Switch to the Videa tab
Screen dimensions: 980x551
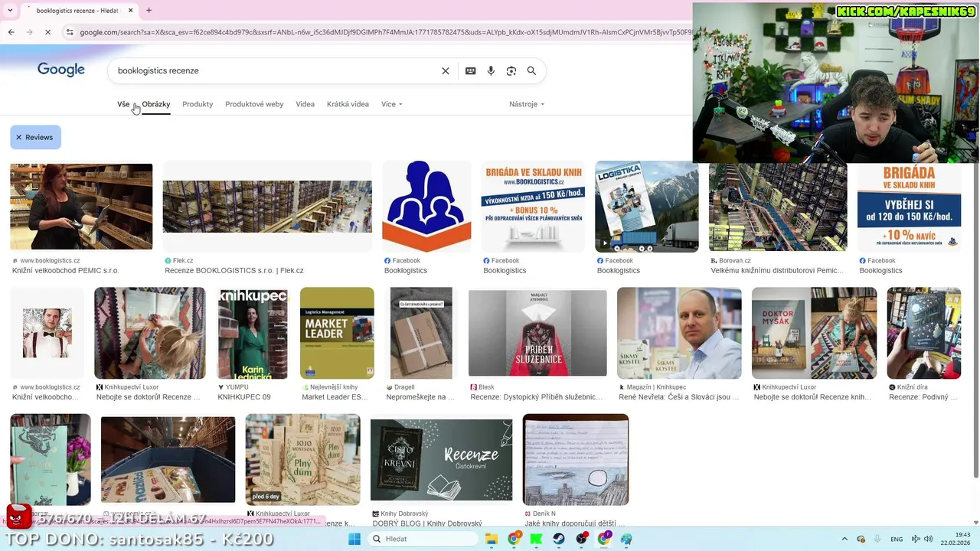tap(305, 104)
